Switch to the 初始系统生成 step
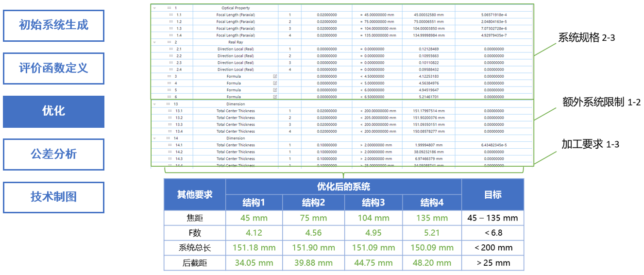 (x=53, y=25)
